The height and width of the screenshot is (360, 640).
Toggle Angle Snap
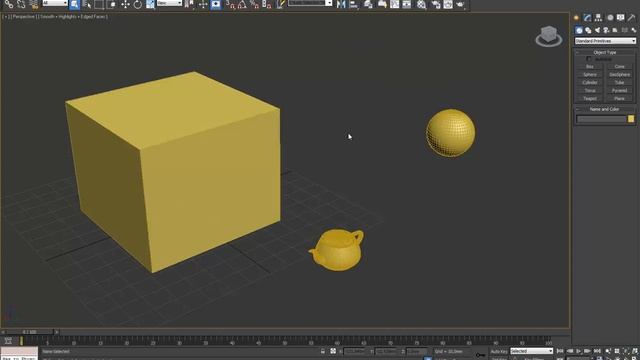(x=242, y=4)
